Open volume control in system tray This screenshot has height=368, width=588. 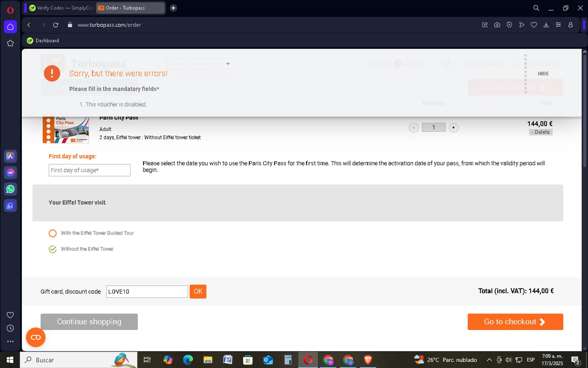pos(508,360)
